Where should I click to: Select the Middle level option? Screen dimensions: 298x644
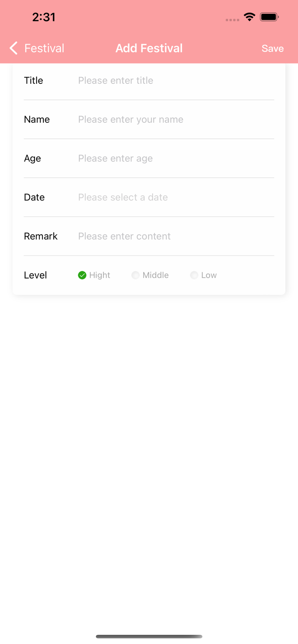[x=150, y=275]
